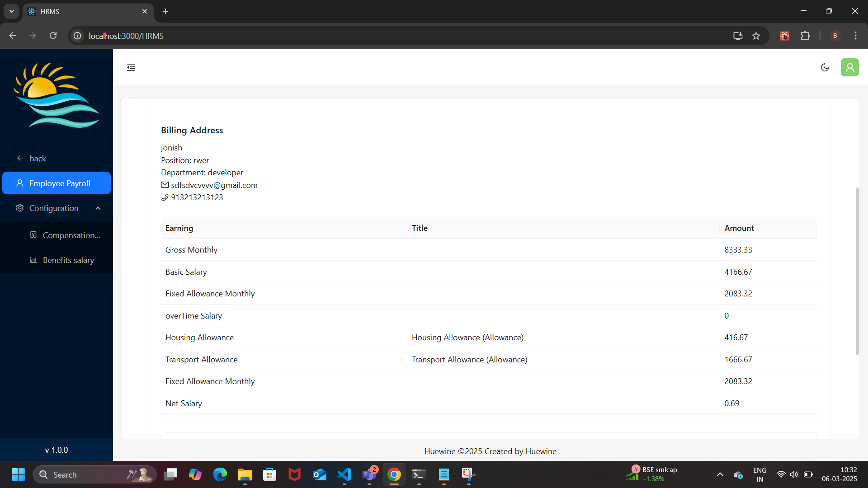The width and height of the screenshot is (868, 488).
Task: Open Microsoft Teams from taskbar
Action: click(x=369, y=474)
